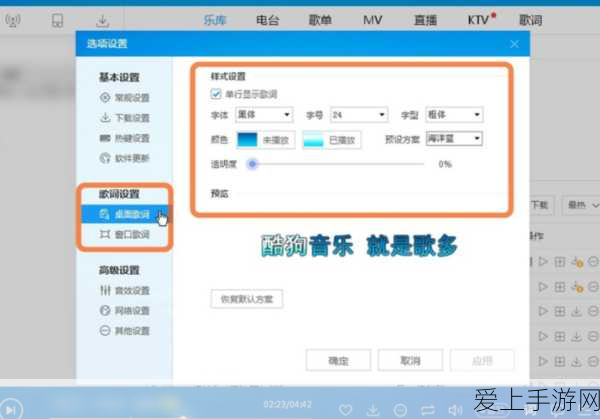Expand the 预设方案 preset dropdown
Viewport: 600px width, 419px height.
pyautogui.click(x=454, y=139)
